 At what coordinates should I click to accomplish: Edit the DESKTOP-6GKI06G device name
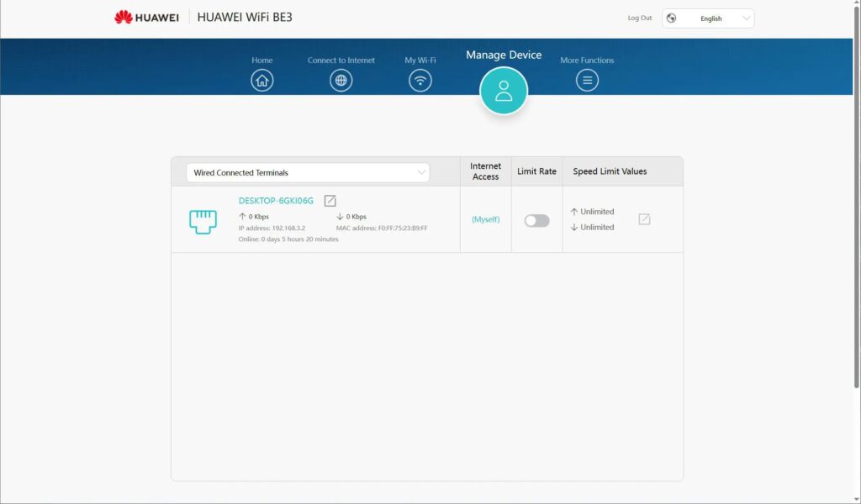coord(330,201)
